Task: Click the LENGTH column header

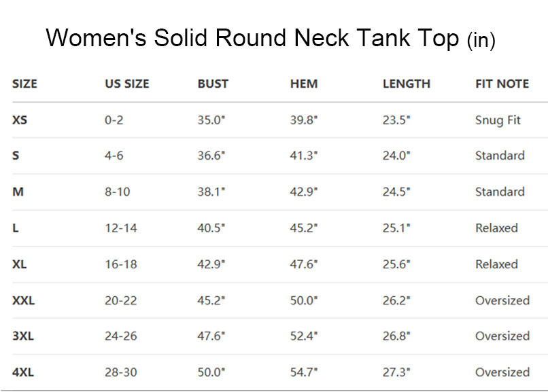Action: click(x=406, y=84)
